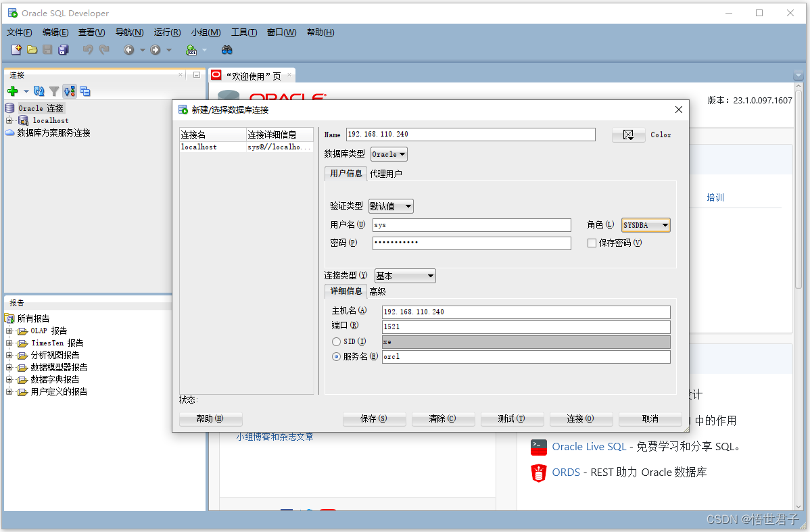The height and width of the screenshot is (532, 810).
Task: Select the SID radio button
Action: [336, 341]
